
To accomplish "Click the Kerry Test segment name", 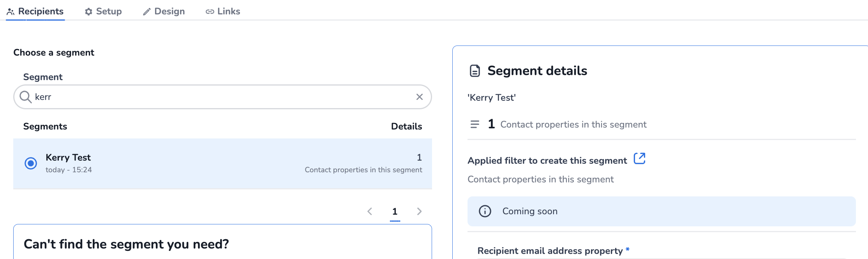I will tap(68, 157).
